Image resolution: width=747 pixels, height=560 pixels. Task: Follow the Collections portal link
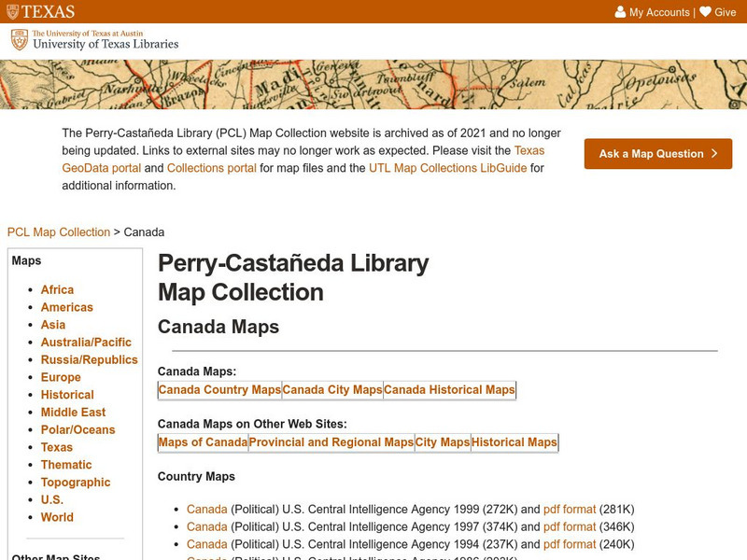point(213,168)
